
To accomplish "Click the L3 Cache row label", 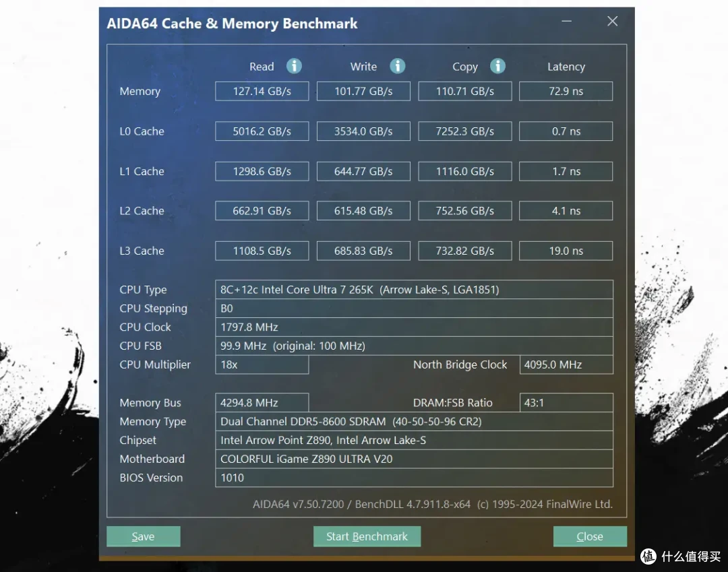I will point(142,251).
